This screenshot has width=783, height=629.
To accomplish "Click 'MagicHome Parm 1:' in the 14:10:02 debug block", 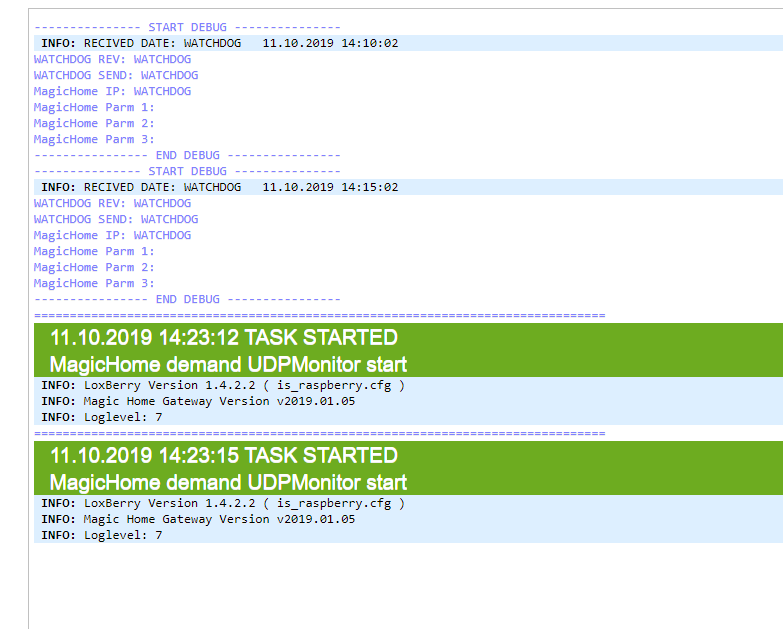I will tap(94, 107).
